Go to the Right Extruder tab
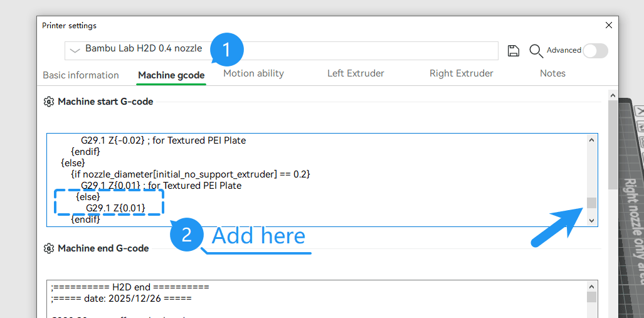The width and height of the screenshot is (644, 318). [x=462, y=73]
